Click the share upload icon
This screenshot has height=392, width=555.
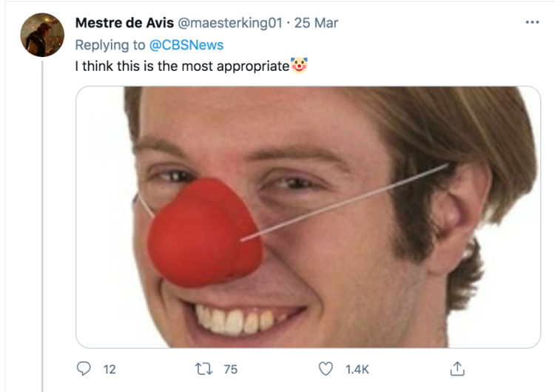457,368
